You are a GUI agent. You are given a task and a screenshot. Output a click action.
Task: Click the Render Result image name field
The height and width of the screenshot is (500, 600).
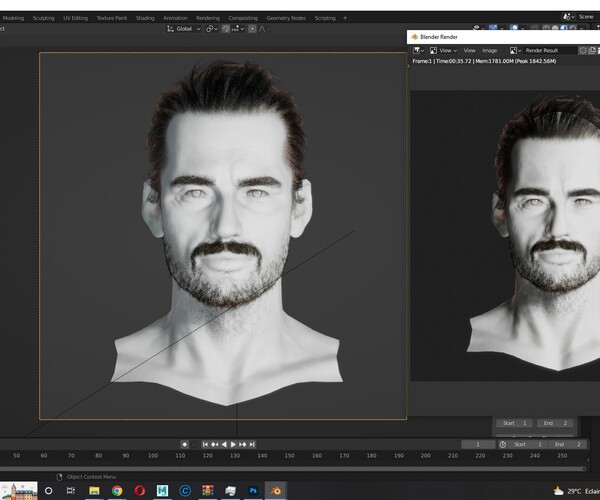[550, 50]
